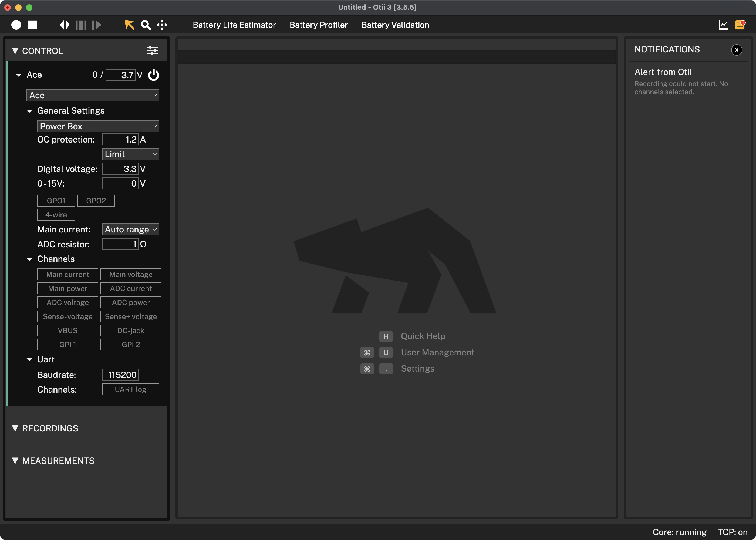This screenshot has width=756, height=540.
Task: Select the four-arrow pan tool
Action: pyautogui.click(x=162, y=25)
